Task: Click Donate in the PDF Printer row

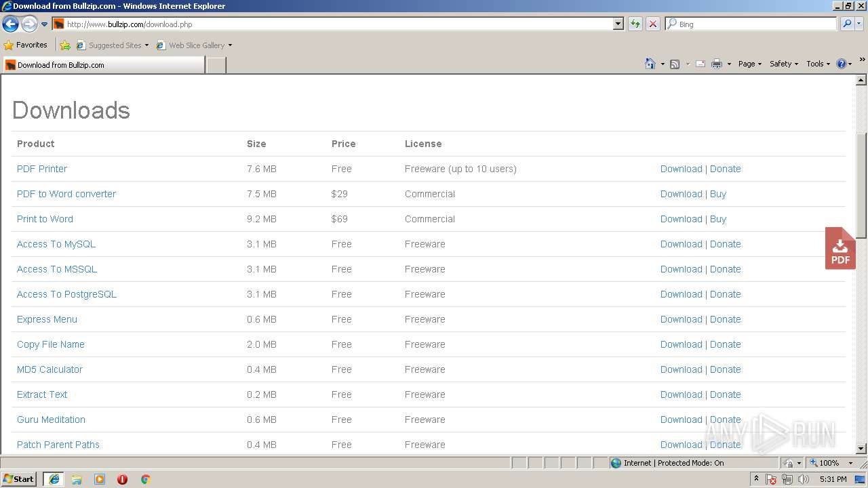Action: (725, 169)
